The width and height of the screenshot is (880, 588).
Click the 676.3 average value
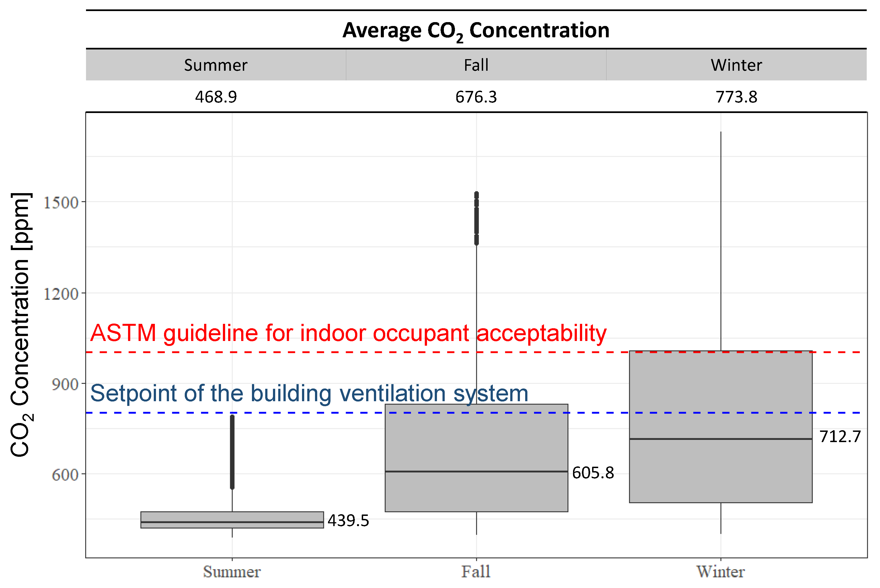(x=476, y=97)
